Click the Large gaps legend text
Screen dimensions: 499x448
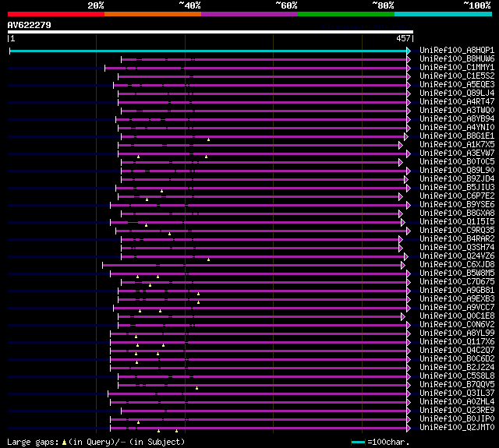pos(96,442)
